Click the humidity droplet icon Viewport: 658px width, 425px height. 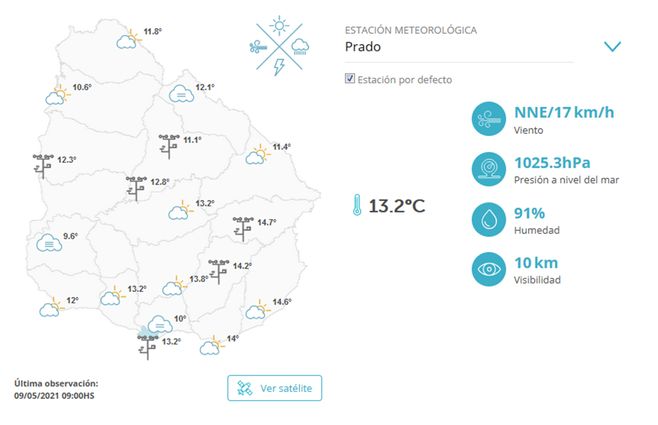pyautogui.click(x=490, y=219)
